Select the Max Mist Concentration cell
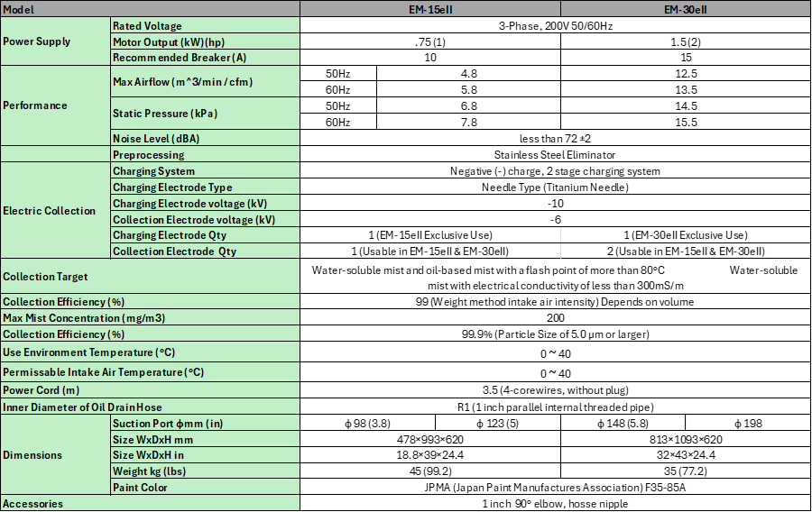 pyautogui.click(x=150, y=318)
